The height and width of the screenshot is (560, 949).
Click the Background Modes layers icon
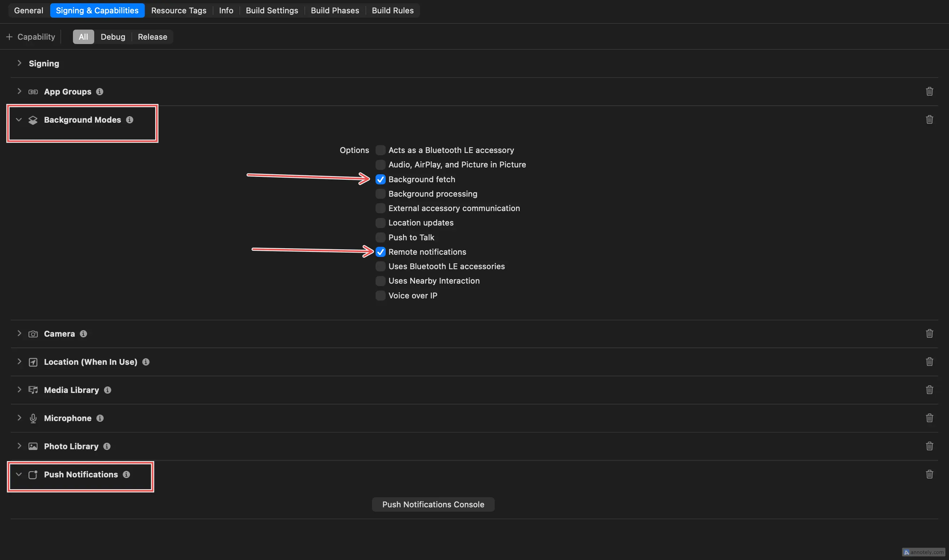(33, 120)
